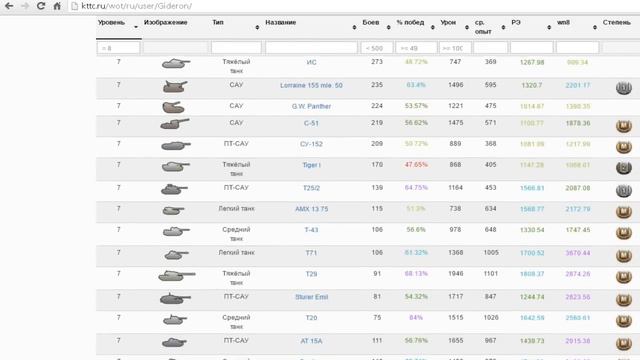The height and width of the screenshot is (360, 640).
Task: Go back with browser back arrow
Action: point(9,6)
